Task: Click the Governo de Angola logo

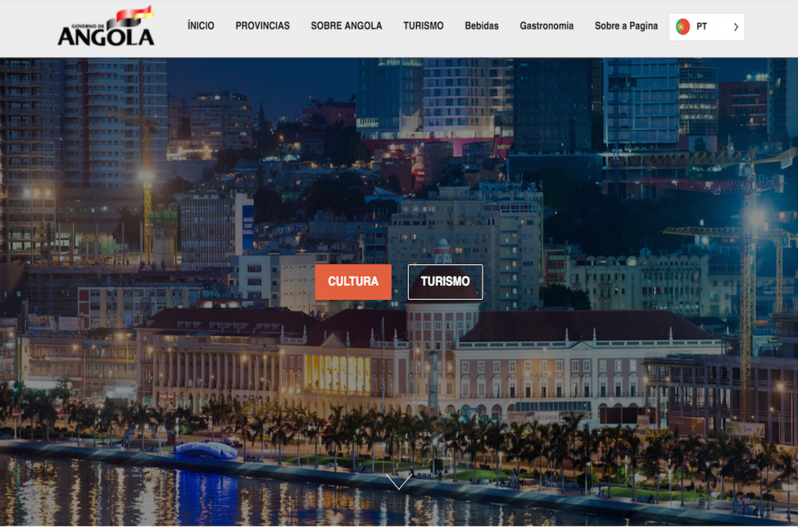Action: point(106,27)
